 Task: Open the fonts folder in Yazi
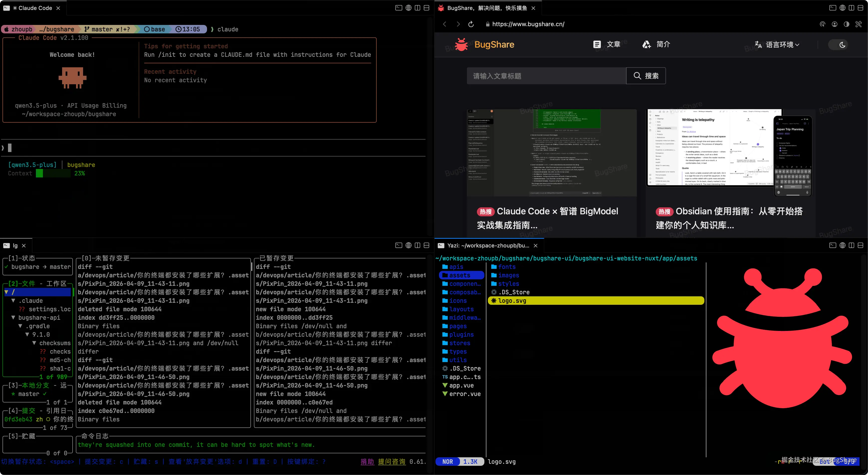506,267
